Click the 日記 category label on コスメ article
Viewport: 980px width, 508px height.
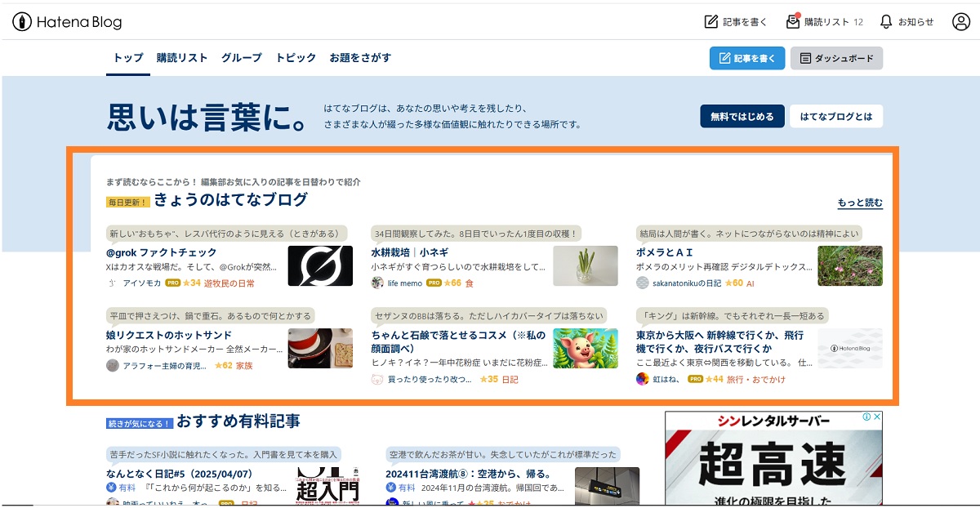coord(510,380)
